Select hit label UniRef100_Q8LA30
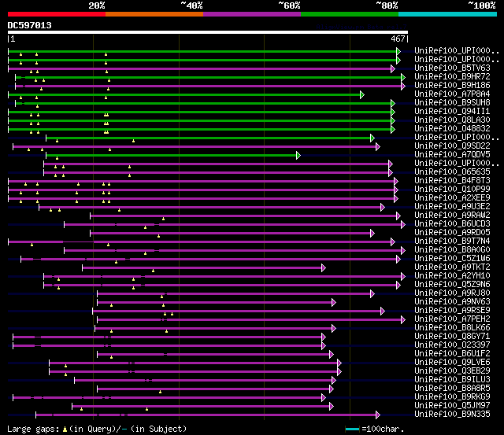 click(452, 120)
